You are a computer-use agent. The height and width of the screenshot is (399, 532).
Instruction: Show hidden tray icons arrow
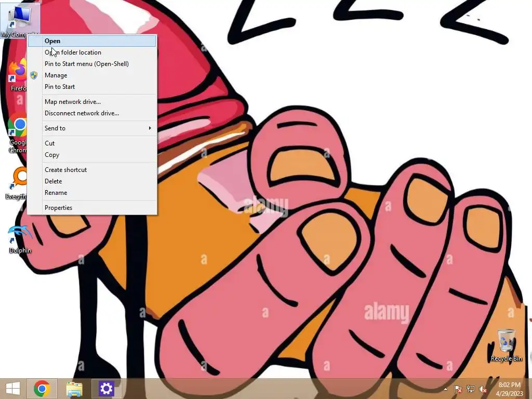[445, 389]
